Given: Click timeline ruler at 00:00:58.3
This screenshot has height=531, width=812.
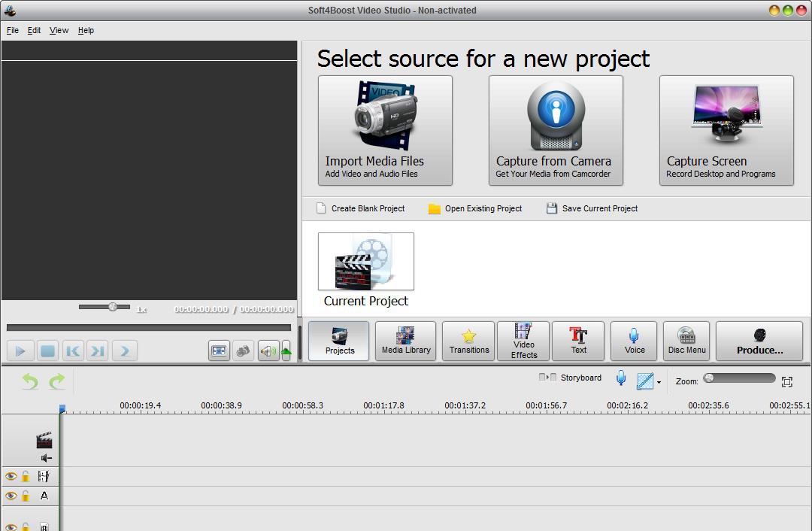Looking at the screenshot, I should coord(302,405).
